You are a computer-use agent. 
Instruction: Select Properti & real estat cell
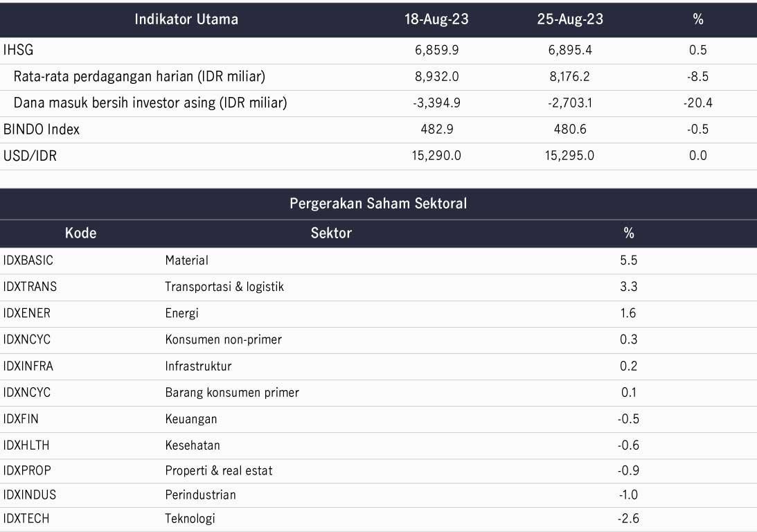click(219, 470)
